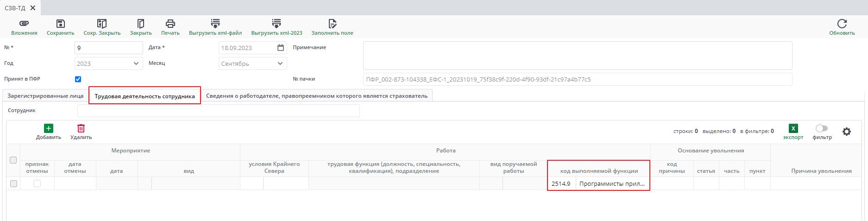
Task: Click into the Примечание text area
Action: [577, 56]
